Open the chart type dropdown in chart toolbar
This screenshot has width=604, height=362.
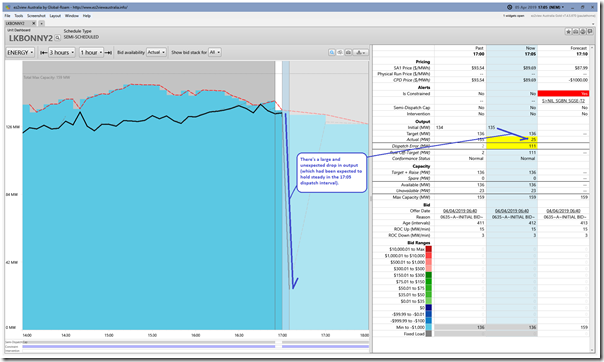pyautogui.click(x=361, y=52)
